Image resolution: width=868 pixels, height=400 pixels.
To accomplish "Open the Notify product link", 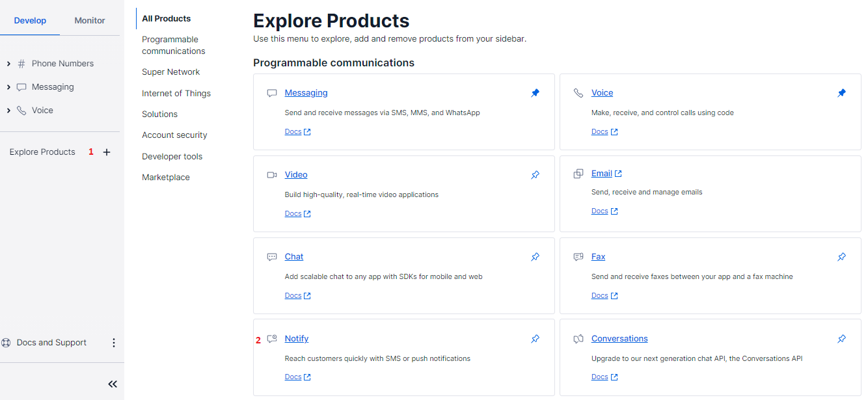I will point(297,339).
